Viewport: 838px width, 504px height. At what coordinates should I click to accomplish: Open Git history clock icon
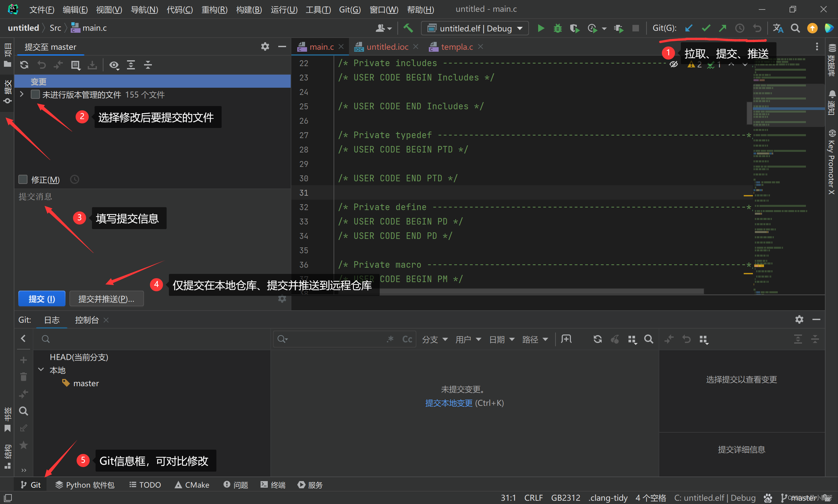click(739, 28)
